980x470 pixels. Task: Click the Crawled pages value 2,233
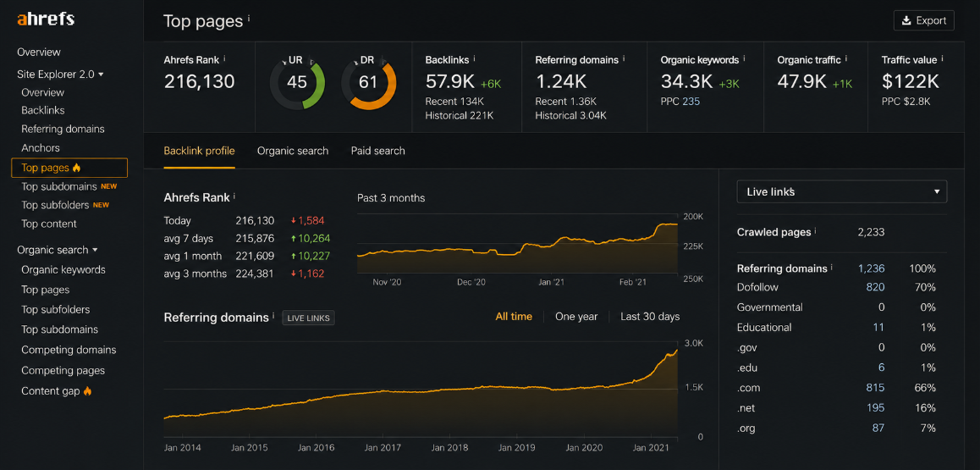click(871, 232)
